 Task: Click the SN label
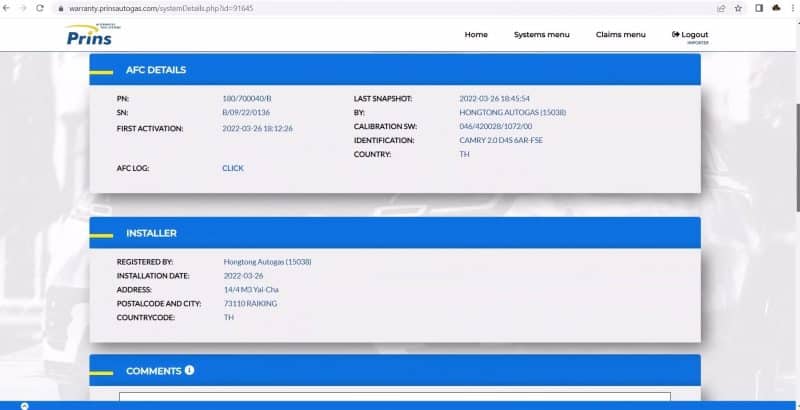tap(122, 112)
